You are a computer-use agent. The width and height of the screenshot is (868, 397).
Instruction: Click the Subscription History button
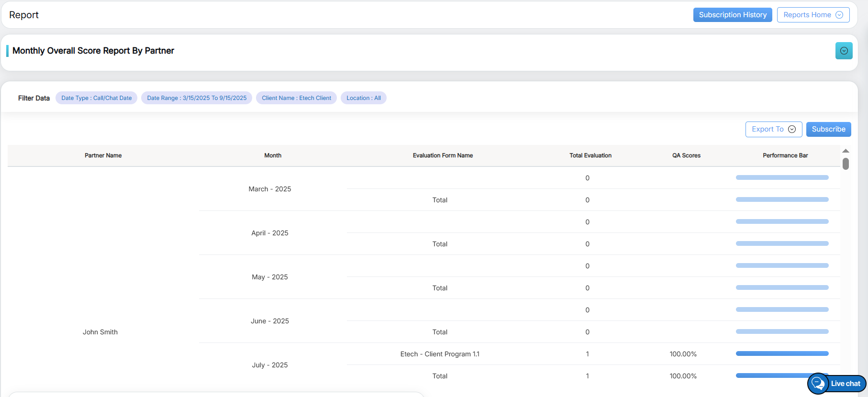point(732,15)
